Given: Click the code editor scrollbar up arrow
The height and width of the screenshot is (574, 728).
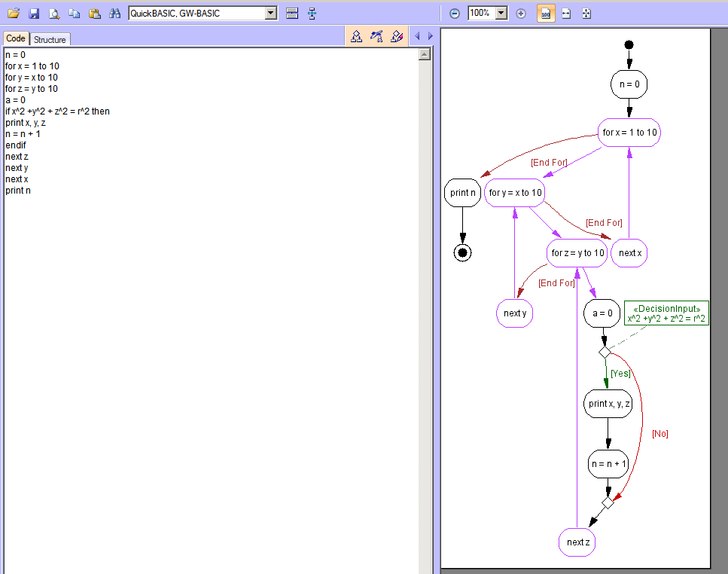Looking at the screenshot, I should coord(425,54).
